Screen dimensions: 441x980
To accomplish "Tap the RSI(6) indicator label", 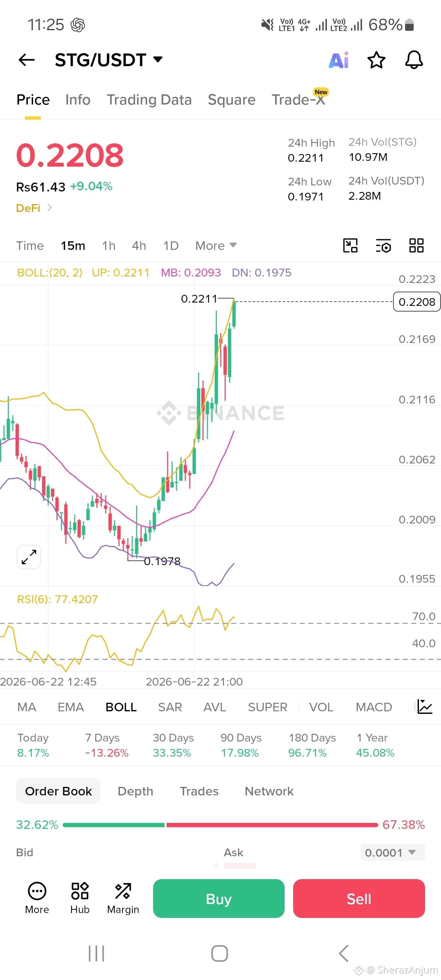I will pos(58,599).
